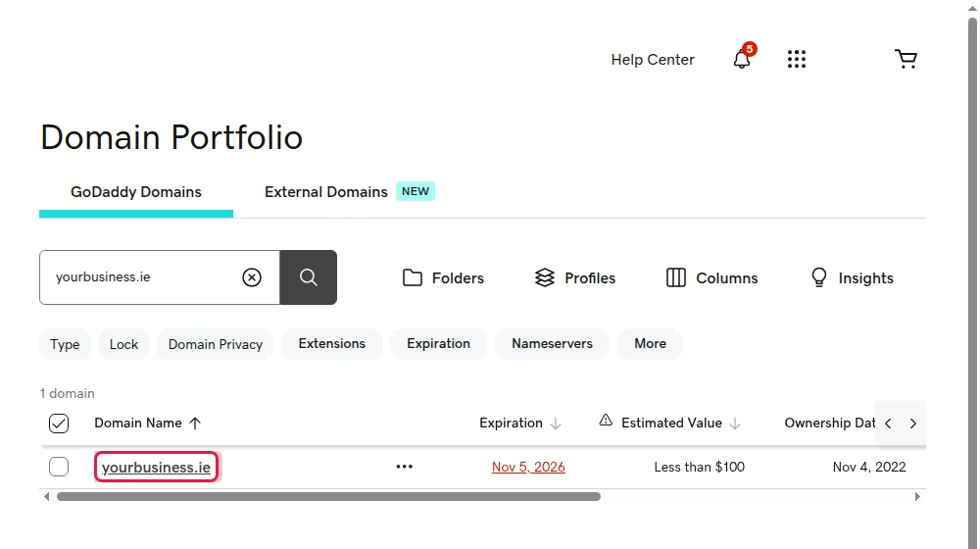Click the Nov 5, 2026 expiration link

528,467
